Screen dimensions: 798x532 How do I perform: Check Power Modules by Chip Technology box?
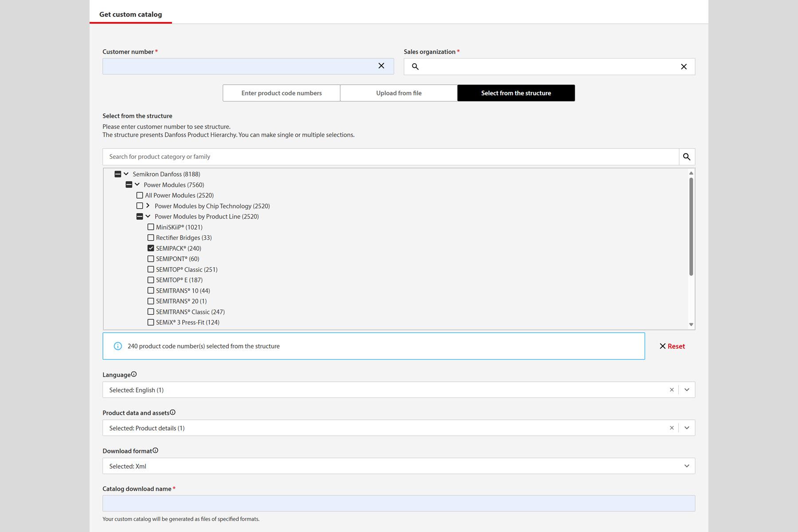point(140,206)
